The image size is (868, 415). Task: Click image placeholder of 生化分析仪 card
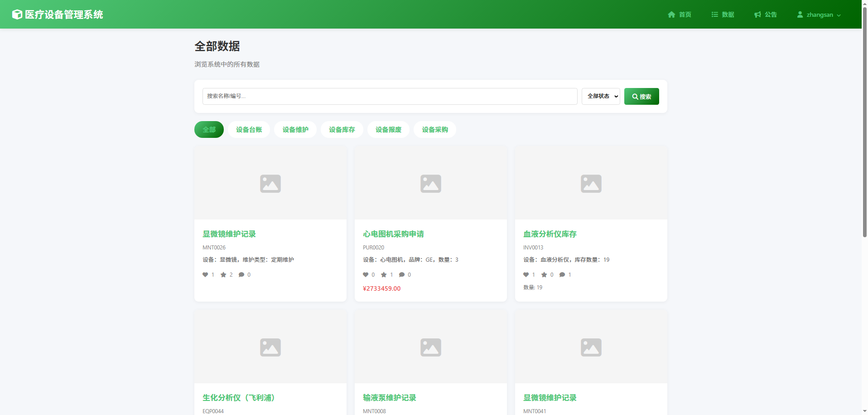pos(270,347)
